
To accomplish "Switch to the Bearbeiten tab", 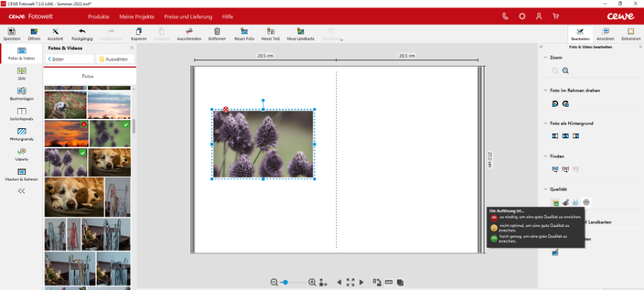I will [x=580, y=34].
